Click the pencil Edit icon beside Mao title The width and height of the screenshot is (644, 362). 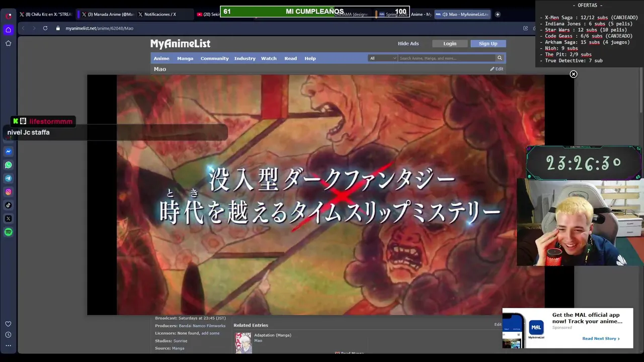click(x=497, y=69)
